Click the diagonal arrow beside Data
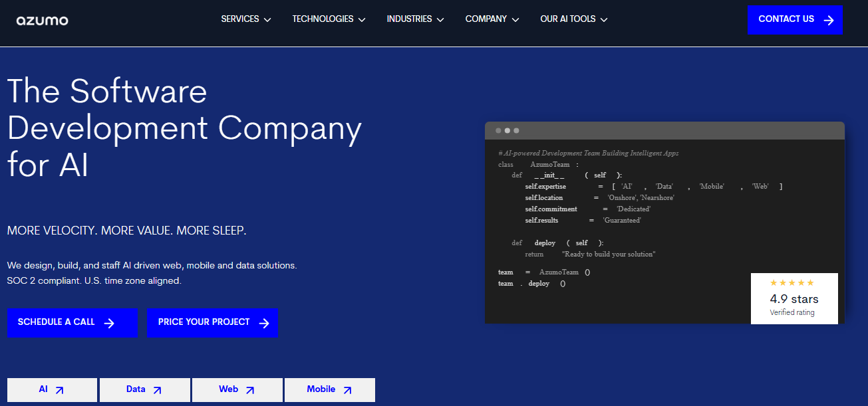 (x=158, y=391)
